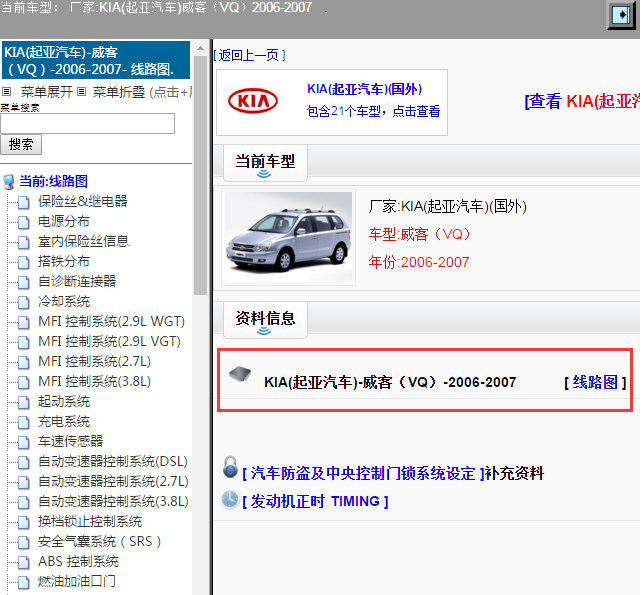This screenshot has width=640, height=595.
Task: Click the menu collapse icon beside 菜单折叠
Action: 82,91
